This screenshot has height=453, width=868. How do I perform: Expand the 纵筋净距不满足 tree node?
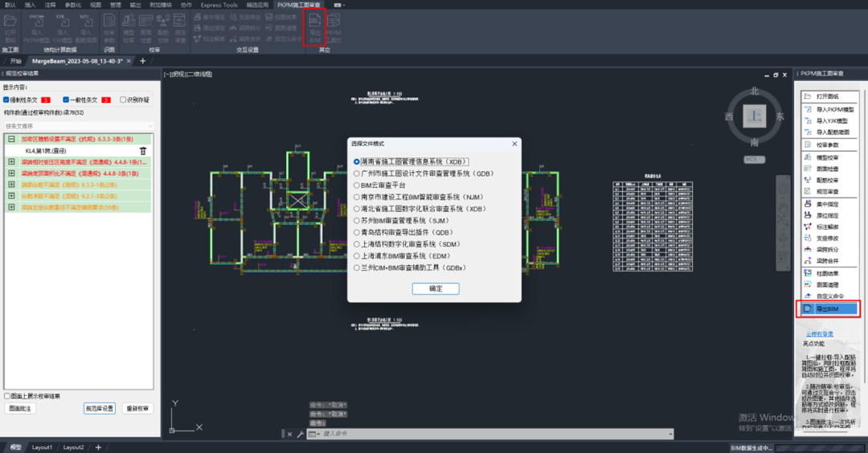pyautogui.click(x=11, y=196)
